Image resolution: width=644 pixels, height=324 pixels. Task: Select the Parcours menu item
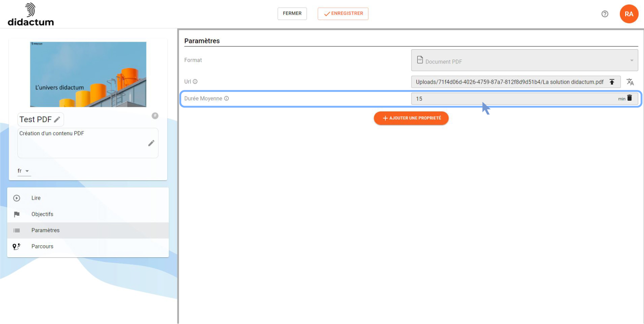[x=88, y=246]
